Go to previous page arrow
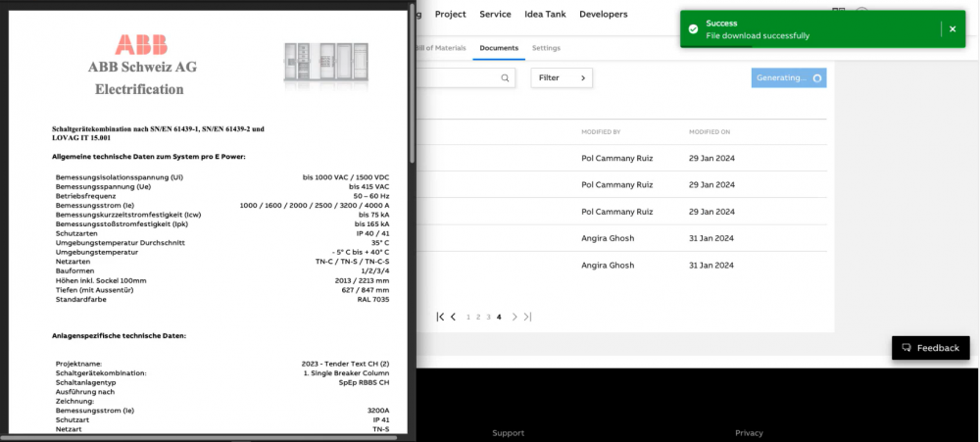Screen dimensions: 980x442 [454, 317]
